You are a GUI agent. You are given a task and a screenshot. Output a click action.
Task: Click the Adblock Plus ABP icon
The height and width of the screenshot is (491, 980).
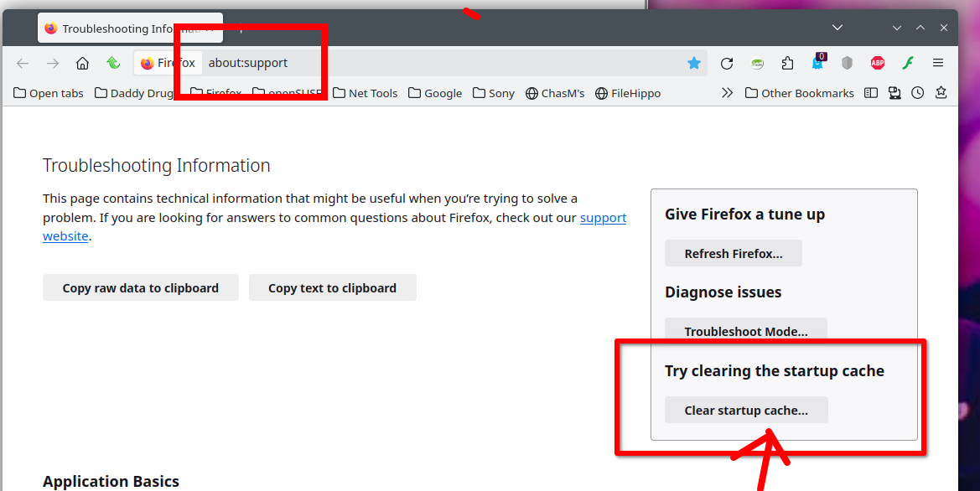click(878, 63)
